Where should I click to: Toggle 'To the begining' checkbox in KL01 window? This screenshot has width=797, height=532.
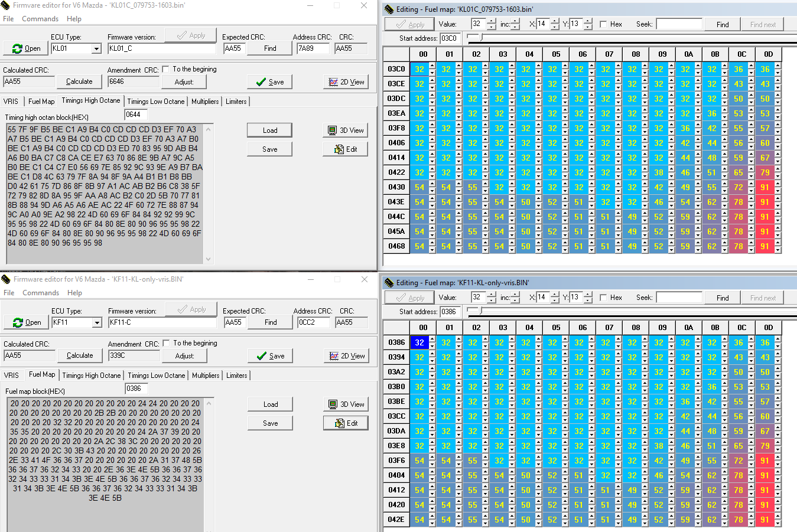pos(166,69)
